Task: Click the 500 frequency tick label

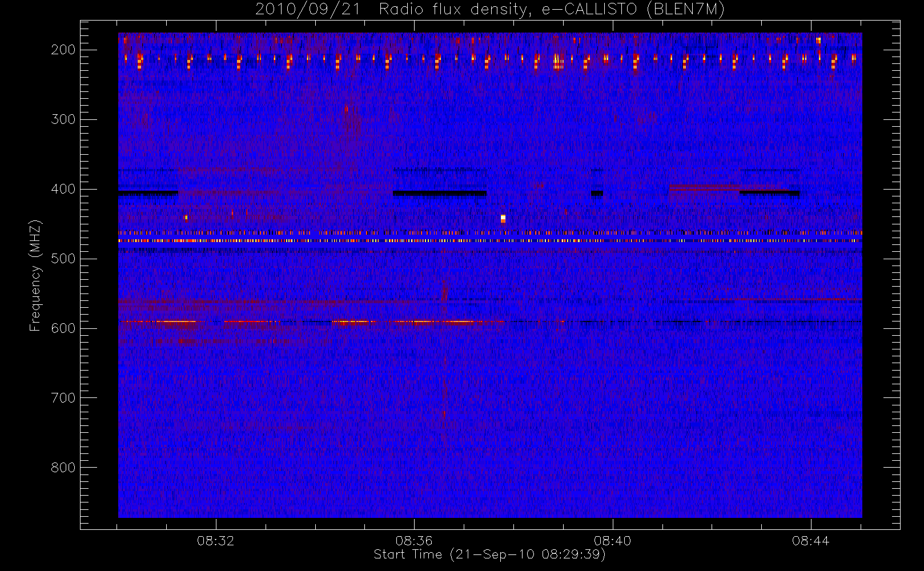Action: click(x=63, y=259)
